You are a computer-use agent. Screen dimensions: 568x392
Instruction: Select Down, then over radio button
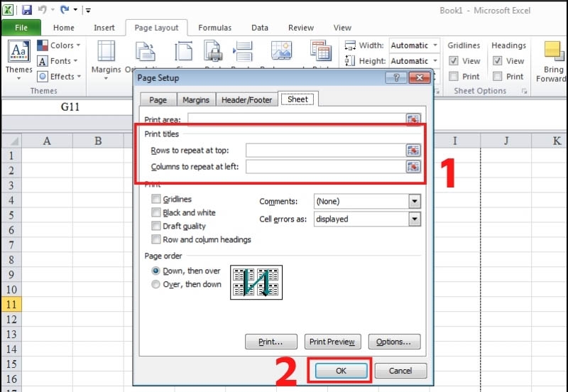pos(155,271)
